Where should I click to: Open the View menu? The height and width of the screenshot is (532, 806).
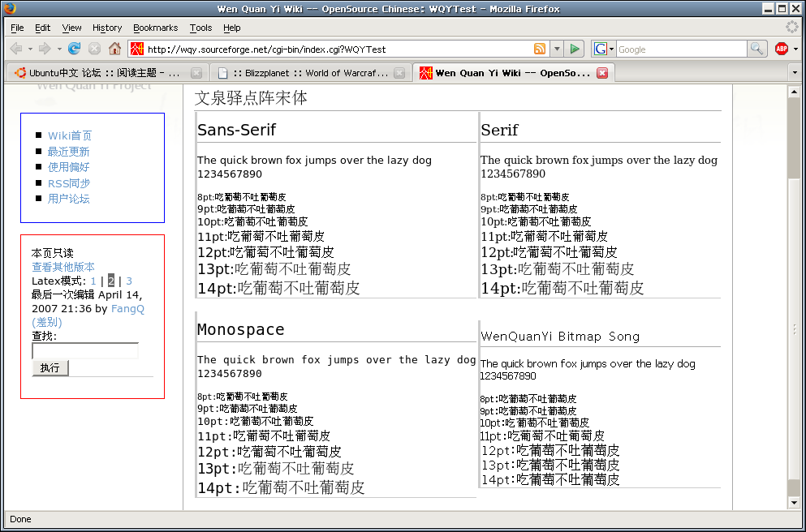tap(72, 28)
